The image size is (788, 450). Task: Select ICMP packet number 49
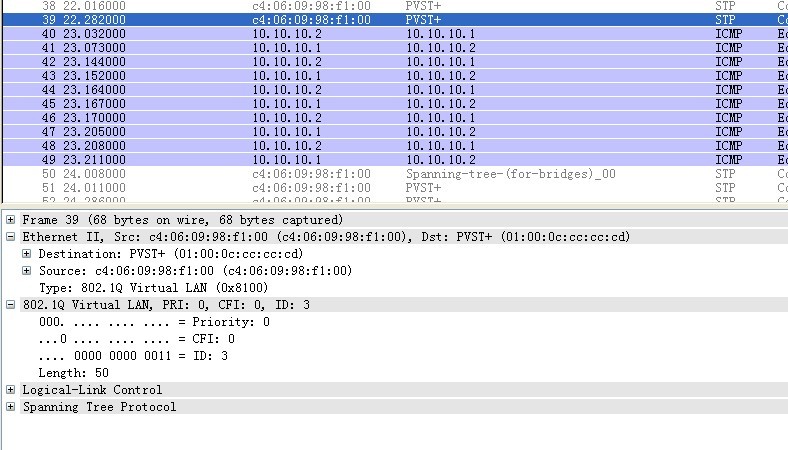click(x=300, y=159)
